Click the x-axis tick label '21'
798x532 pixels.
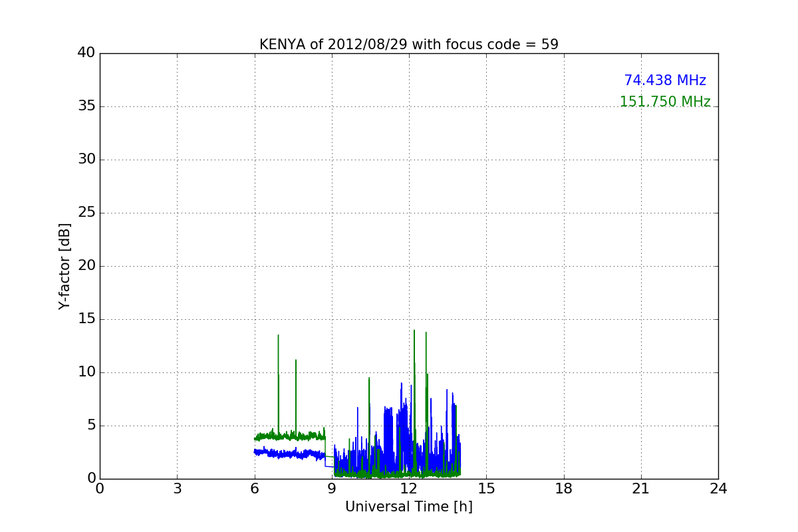point(641,489)
